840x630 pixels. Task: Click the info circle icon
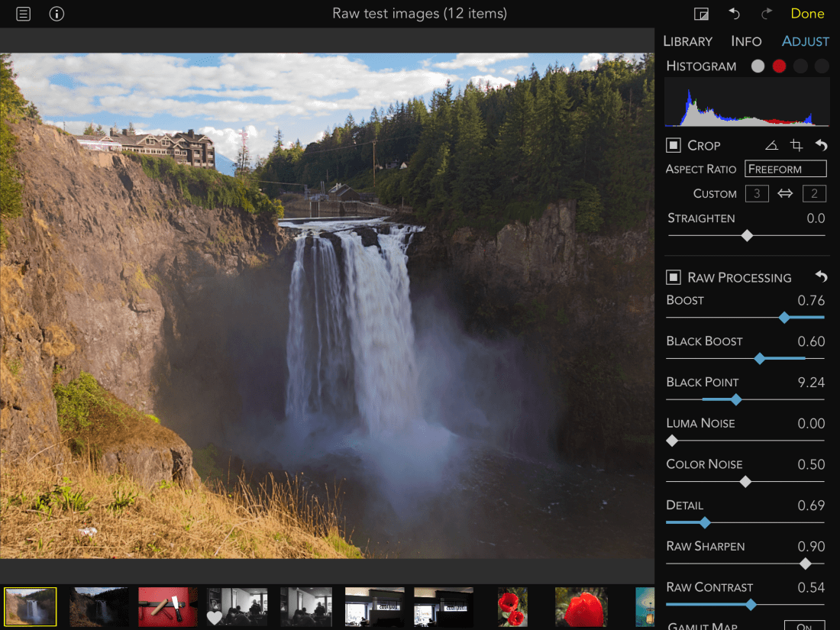57,14
